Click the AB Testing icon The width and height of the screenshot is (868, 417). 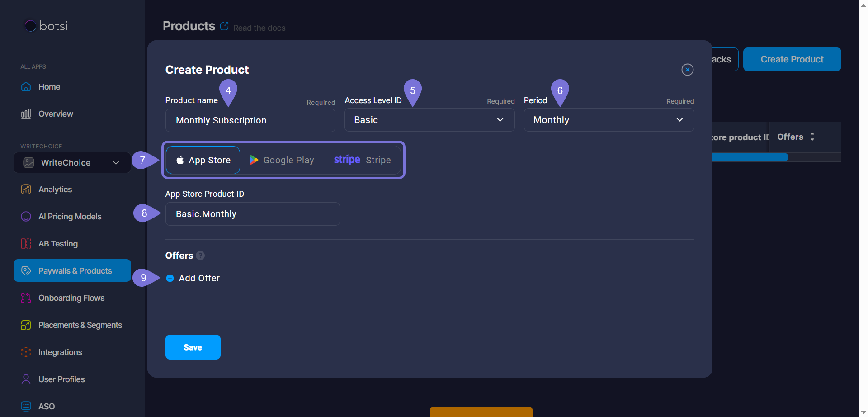[x=26, y=244]
